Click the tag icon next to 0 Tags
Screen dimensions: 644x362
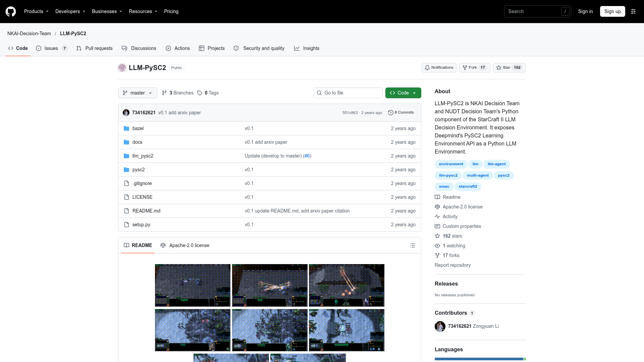[x=200, y=93]
